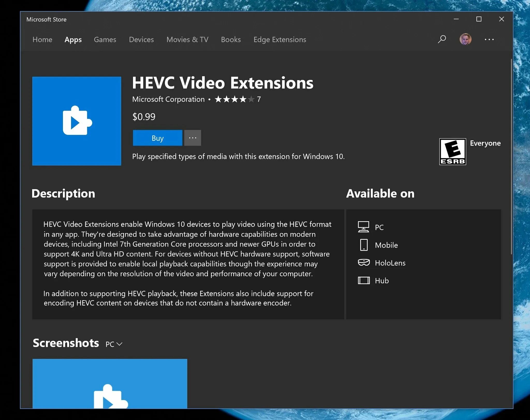Click the Microsoft Store Home tab
The image size is (530, 420).
coord(42,39)
